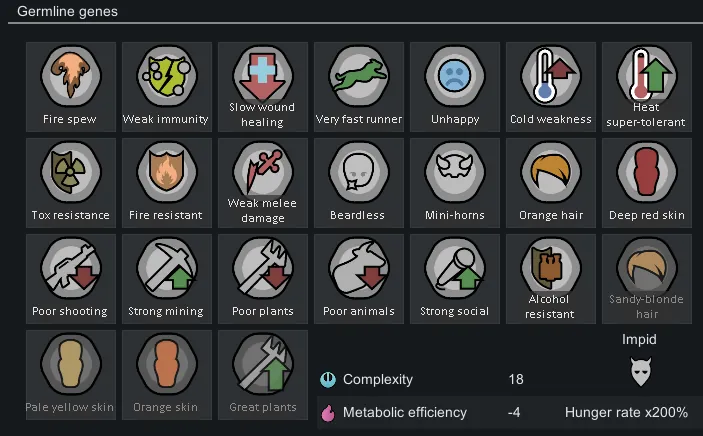Click the Metabolic efficiency stat row
The height and width of the screenshot is (436, 703).
[x=505, y=413]
